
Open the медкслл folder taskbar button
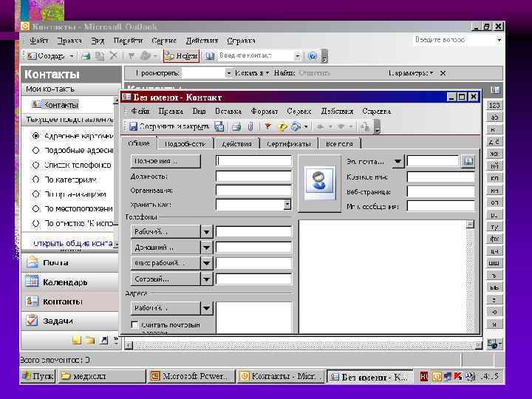(102, 376)
